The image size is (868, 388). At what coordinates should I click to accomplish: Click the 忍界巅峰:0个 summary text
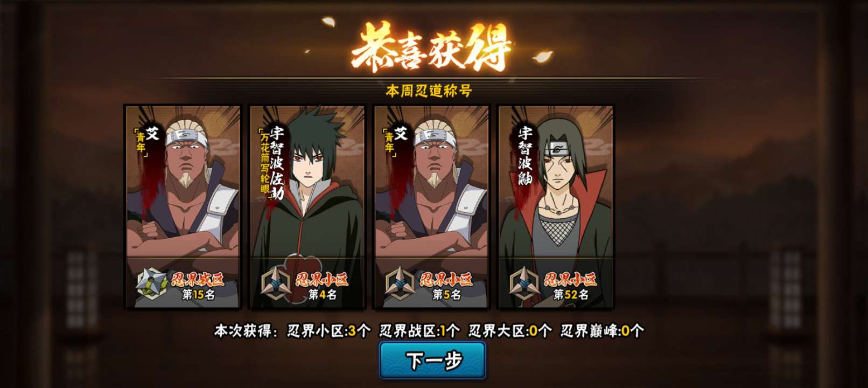click(x=603, y=330)
